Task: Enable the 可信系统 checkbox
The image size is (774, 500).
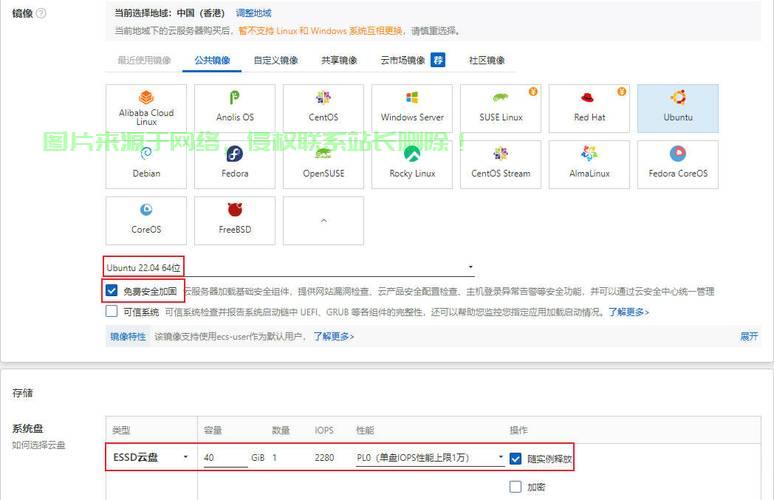Action: click(x=112, y=311)
